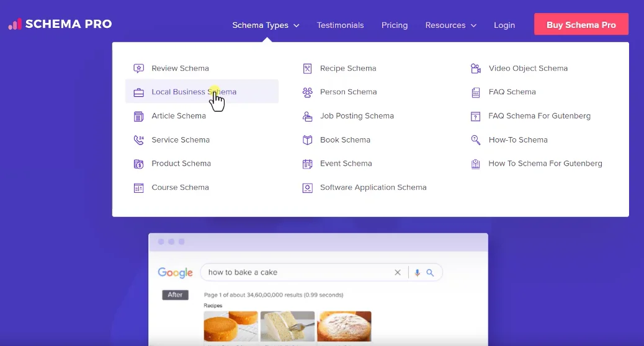Screen dimensions: 644x346
Task: Click the Job Posting Schema icon
Action: pos(307,116)
